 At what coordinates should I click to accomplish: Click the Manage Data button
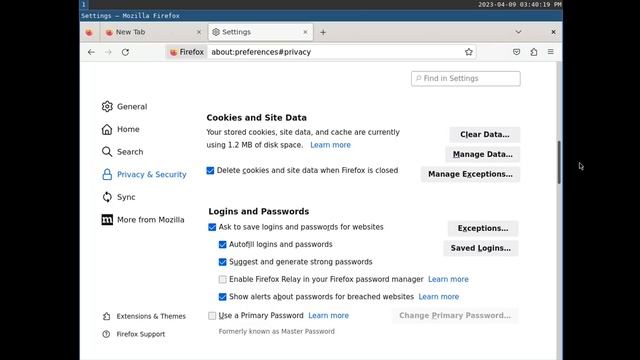482,154
